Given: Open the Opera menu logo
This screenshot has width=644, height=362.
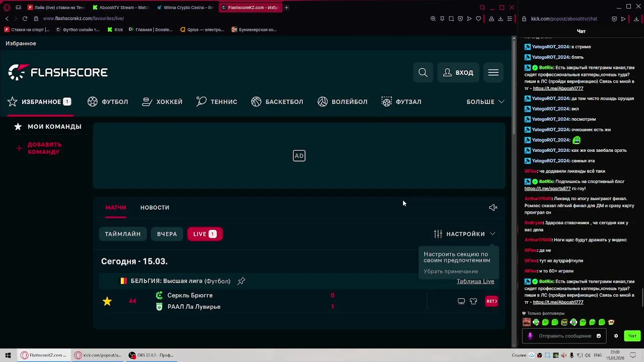Looking at the screenshot, I should (x=7, y=8).
